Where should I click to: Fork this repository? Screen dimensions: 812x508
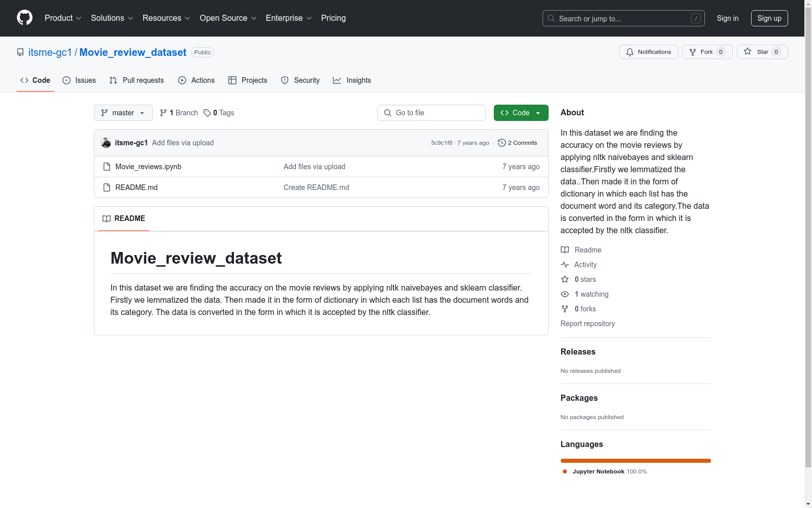(x=707, y=52)
